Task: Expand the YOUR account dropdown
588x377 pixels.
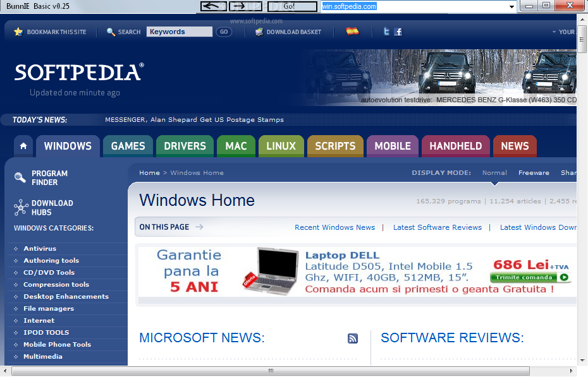Action: click(x=563, y=32)
